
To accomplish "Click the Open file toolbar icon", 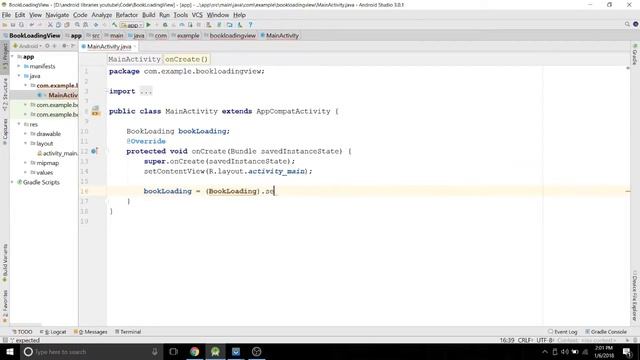I will [4, 25].
